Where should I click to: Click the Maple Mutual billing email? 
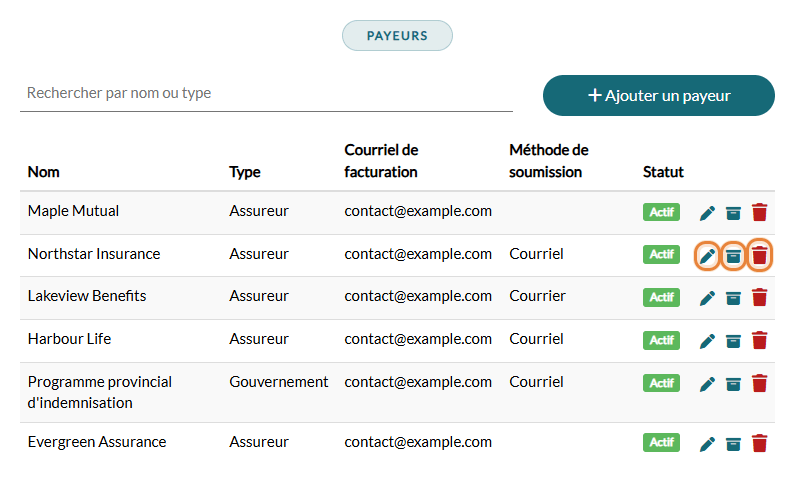coord(418,211)
